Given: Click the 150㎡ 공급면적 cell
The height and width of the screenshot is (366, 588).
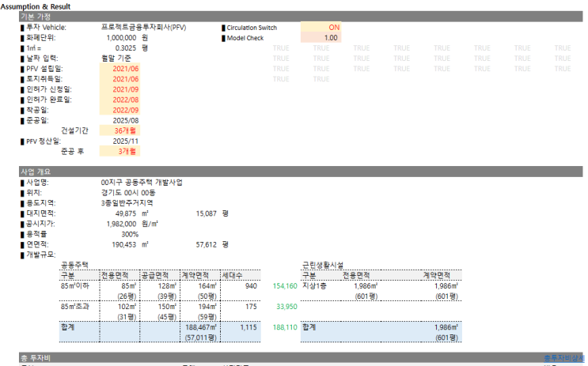Looking at the screenshot, I should pos(167,307).
